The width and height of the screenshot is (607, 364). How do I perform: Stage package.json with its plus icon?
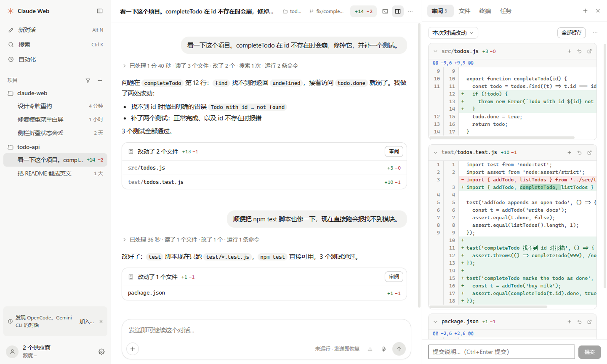pos(569,322)
